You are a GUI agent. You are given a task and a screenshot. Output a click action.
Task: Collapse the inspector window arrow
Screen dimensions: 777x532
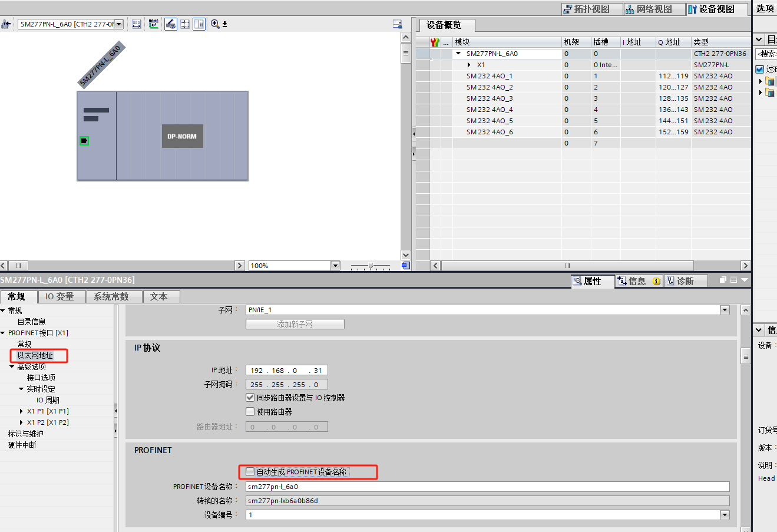click(745, 280)
